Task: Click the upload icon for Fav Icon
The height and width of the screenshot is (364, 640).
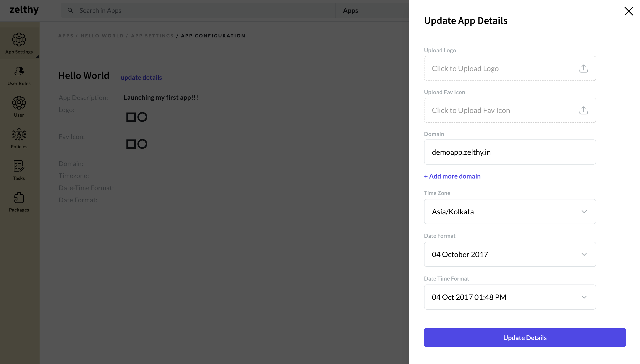Action: coord(583,110)
